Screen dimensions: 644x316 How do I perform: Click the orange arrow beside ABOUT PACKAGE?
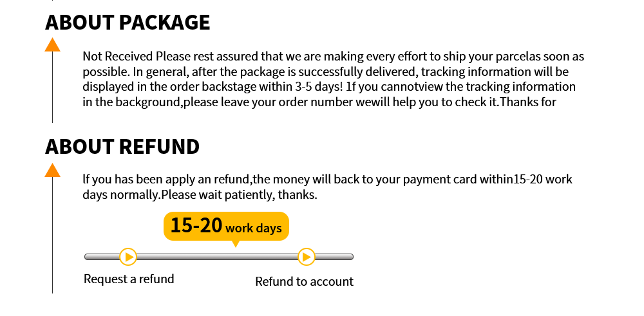53,44
